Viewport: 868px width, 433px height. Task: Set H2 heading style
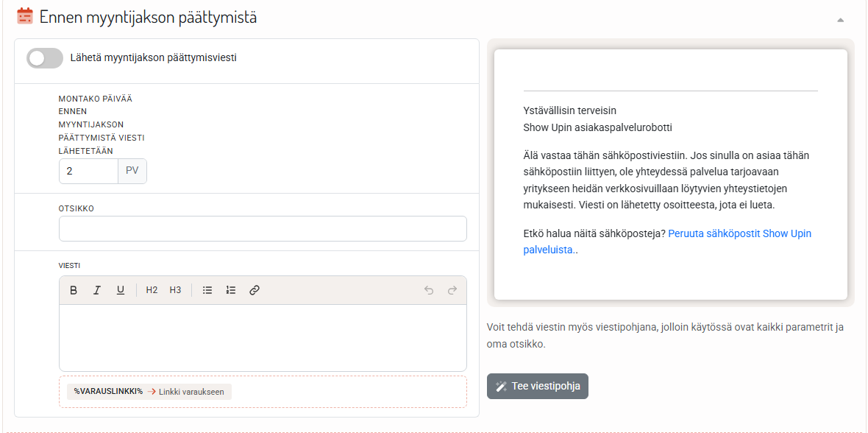coord(152,290)
